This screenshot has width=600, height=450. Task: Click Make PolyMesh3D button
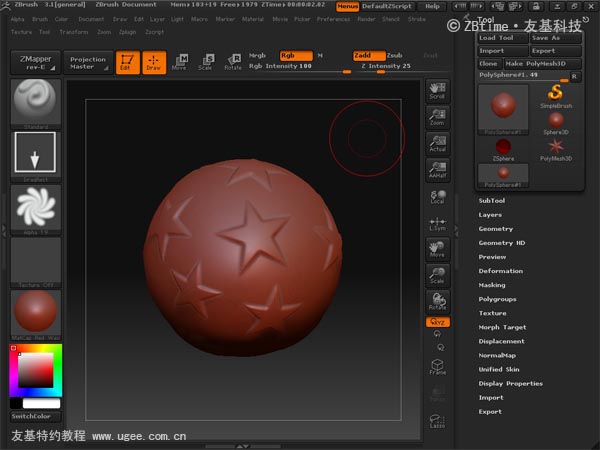pyautogui.click(x=542, y=64)
